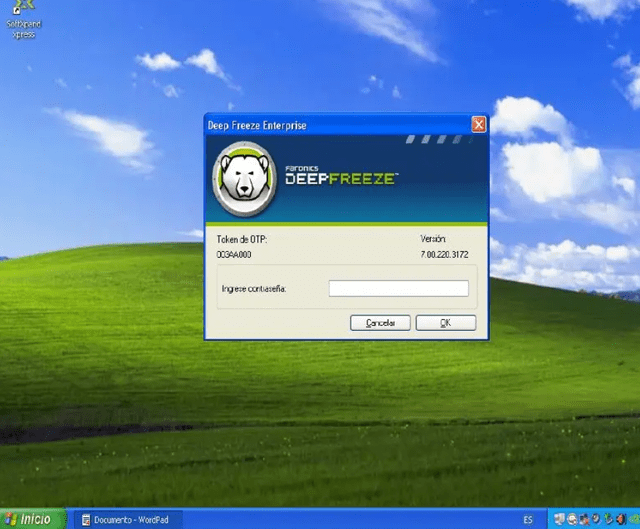This screenshot has width=640, height=529.
Task: Click the Ingrese contraseña password field
Action: point(398,288)
